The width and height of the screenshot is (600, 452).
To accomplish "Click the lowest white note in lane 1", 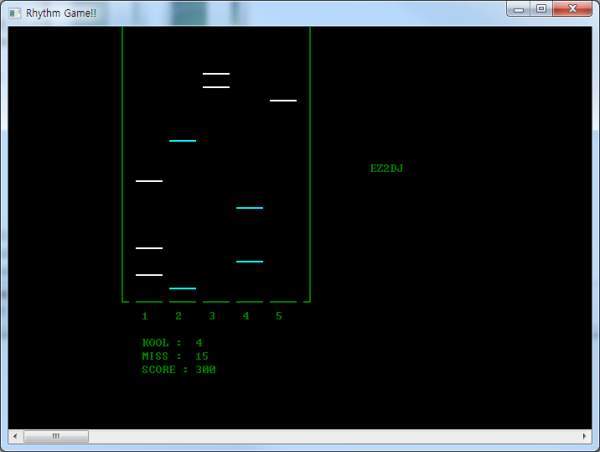I will pyautogui.click(x=149, y=275).
